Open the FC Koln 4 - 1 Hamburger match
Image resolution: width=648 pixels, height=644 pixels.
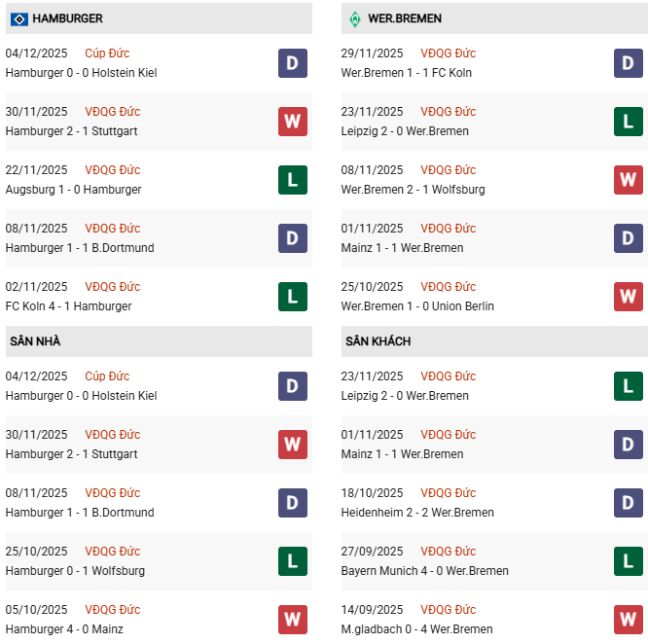pyautogui.click(x=68, y=306)
